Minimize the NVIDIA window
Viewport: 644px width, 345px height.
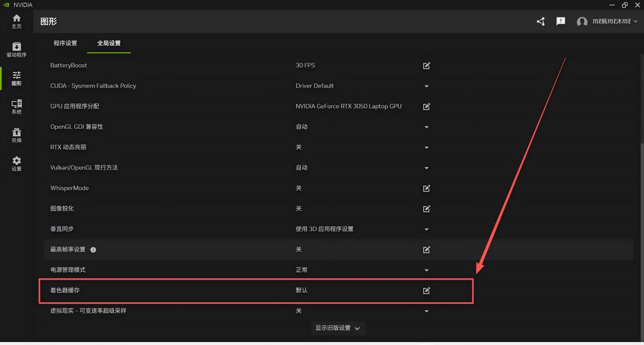(x=612, y=5)
